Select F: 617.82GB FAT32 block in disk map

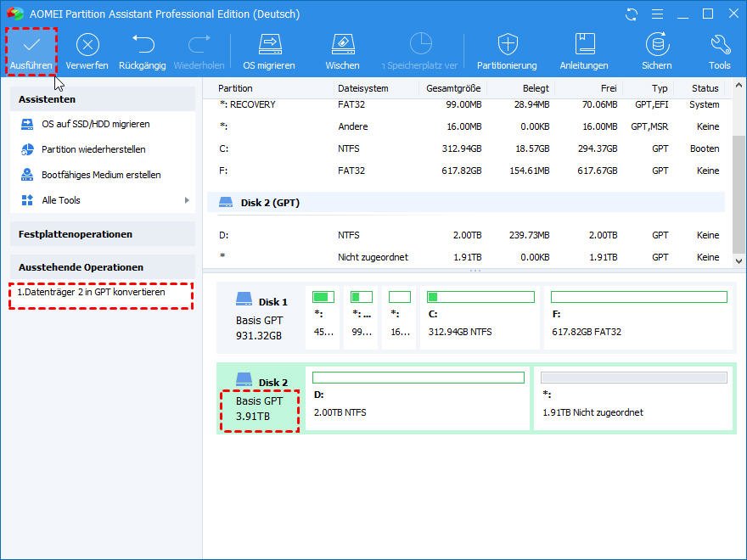tap(638, 317)
